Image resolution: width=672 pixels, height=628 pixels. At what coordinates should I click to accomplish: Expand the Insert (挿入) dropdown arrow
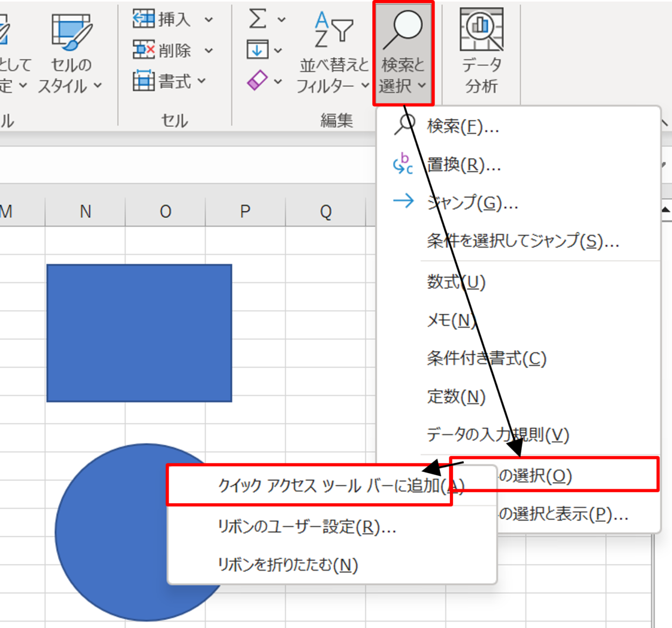coord(209,20)
